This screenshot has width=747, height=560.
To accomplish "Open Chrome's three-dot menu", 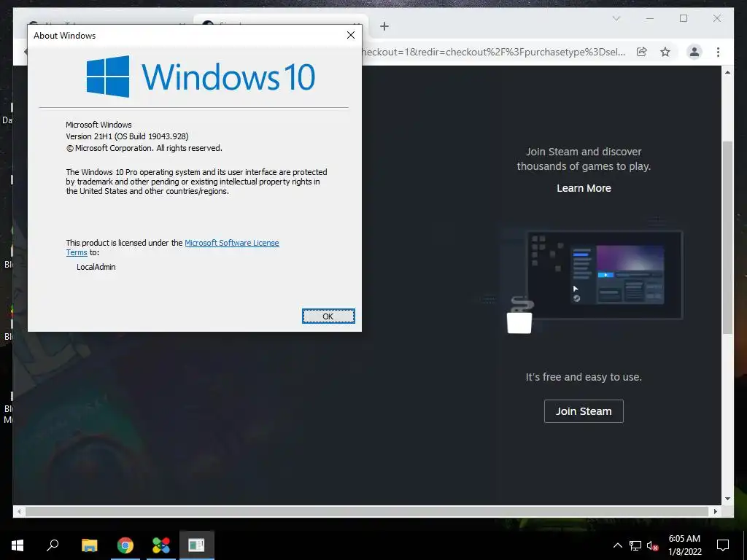I will 718,52.
